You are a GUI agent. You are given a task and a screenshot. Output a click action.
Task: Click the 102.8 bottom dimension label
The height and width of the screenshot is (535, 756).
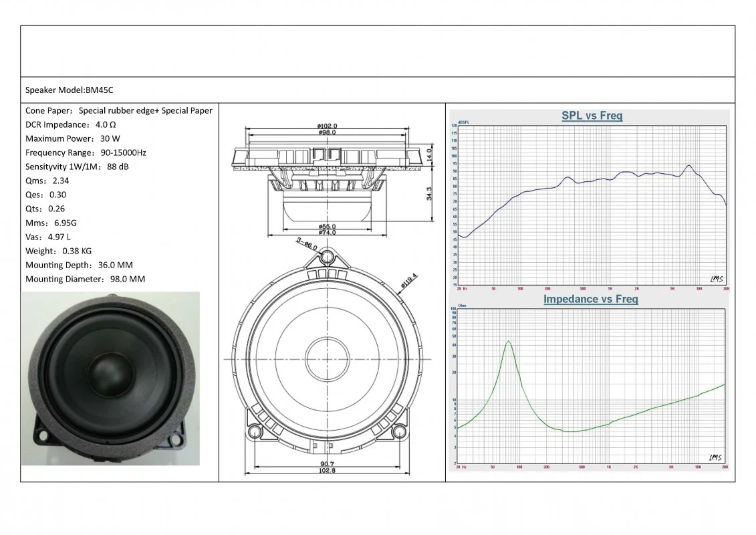click(327, 471)
